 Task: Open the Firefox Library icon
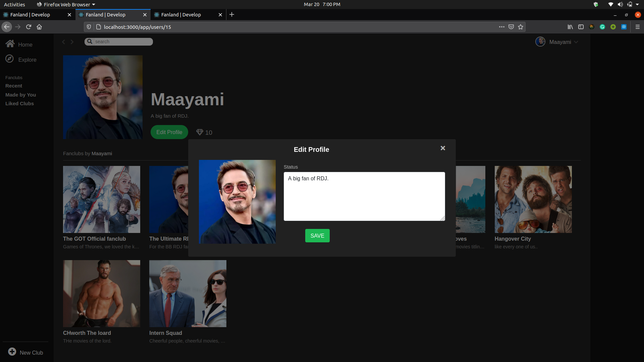pyautogui.click(x=570, y=27)
